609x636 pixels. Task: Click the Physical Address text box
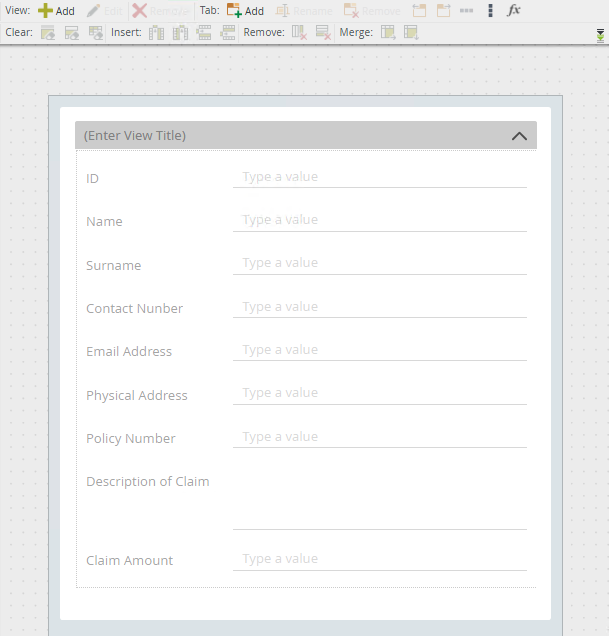click(x=380, y=393)
